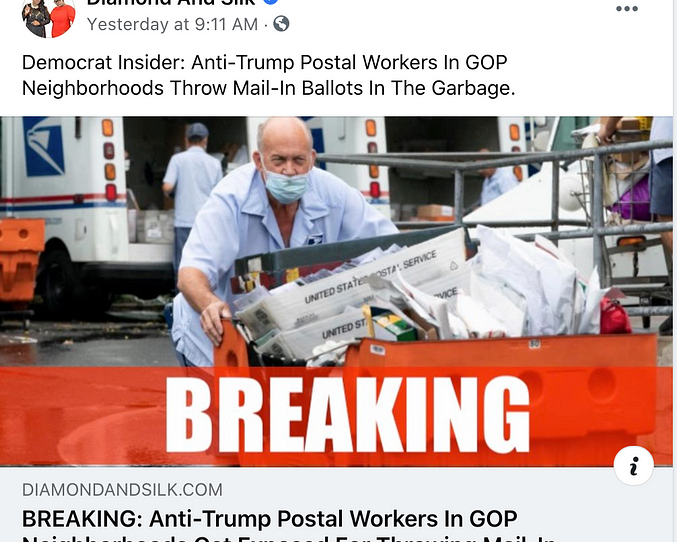The height and width of the screenshot is (542, 677).
Task: Open the three-dot post options menu
Action: tap(626, 9)
